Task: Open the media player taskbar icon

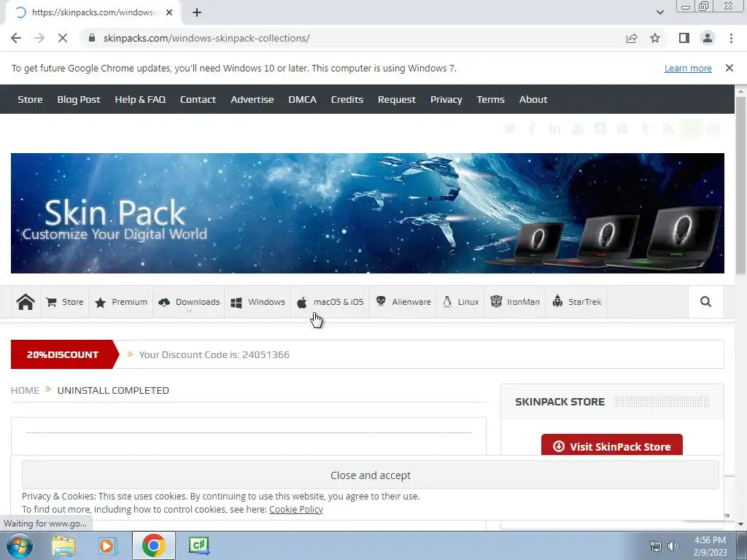Action: (x=108, y=545)
